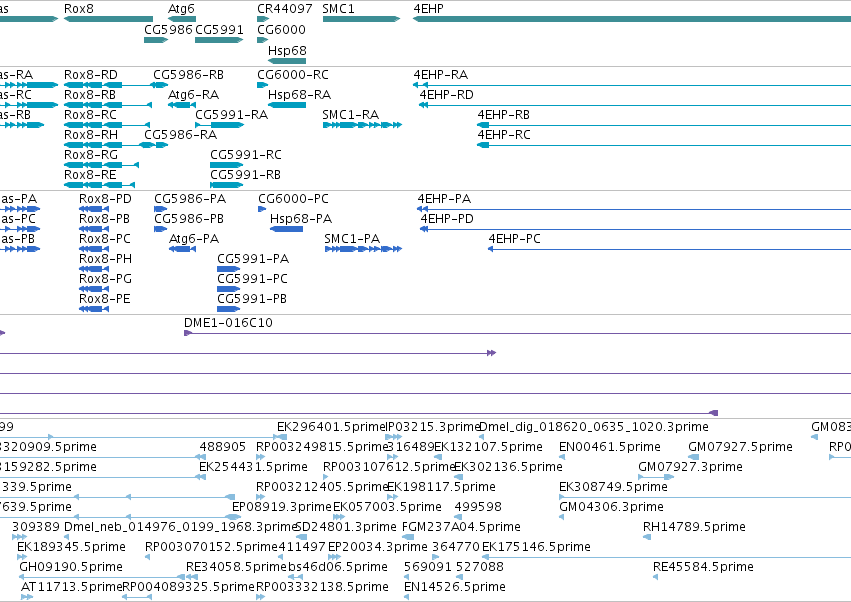
Task: Select the CG5986-PA protein label
Action: tap(190, 199)
